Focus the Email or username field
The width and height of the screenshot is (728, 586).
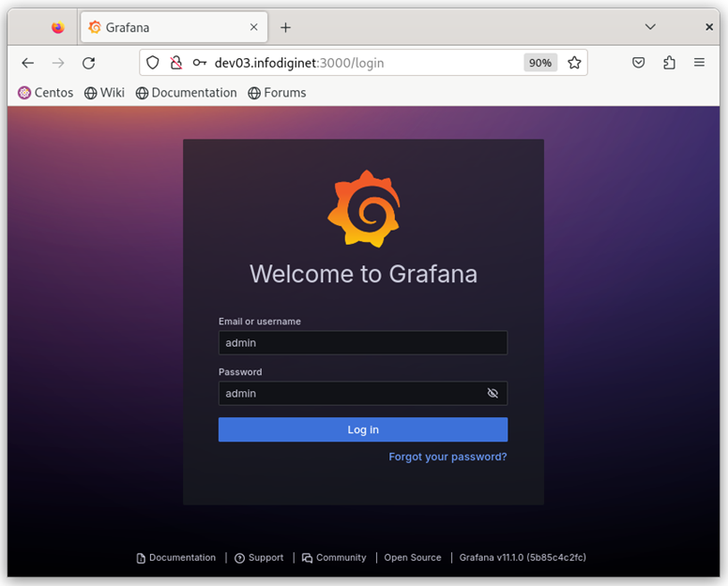click(x=363, y=343)
